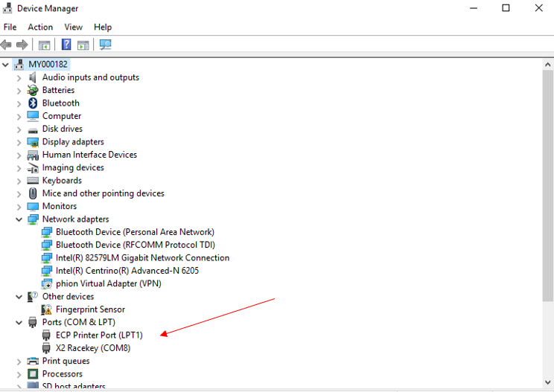Open the File menu
Viewport: 554px width, 392px height.
click(x=10, y=27)
